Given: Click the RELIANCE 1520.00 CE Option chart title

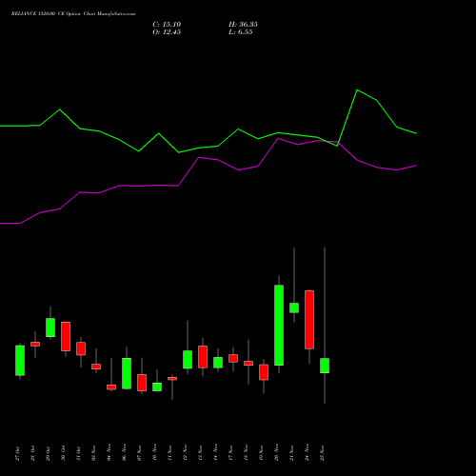Looking at the screenshot, I should pyautogui.click(x=73, y=14).
